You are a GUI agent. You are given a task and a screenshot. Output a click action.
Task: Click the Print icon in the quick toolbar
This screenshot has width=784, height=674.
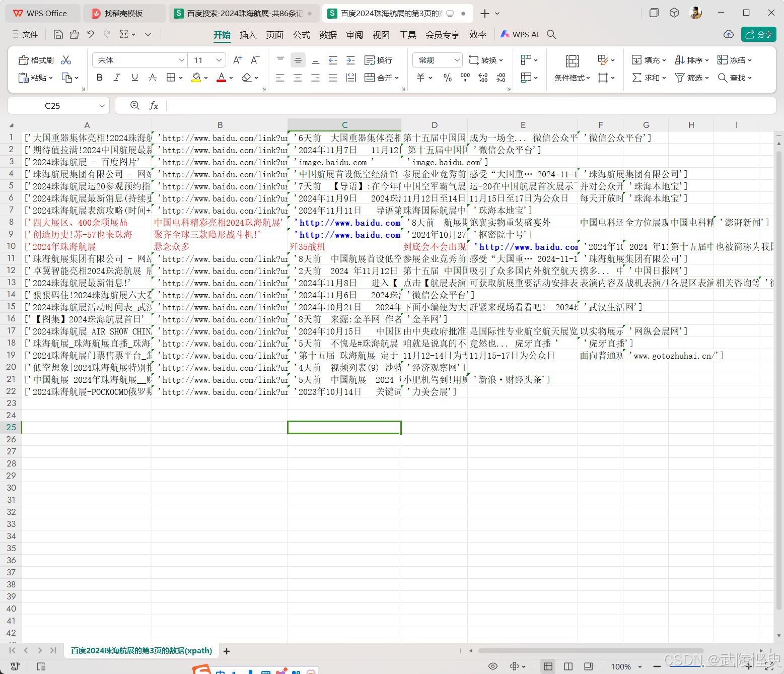(x=75, y=34)
